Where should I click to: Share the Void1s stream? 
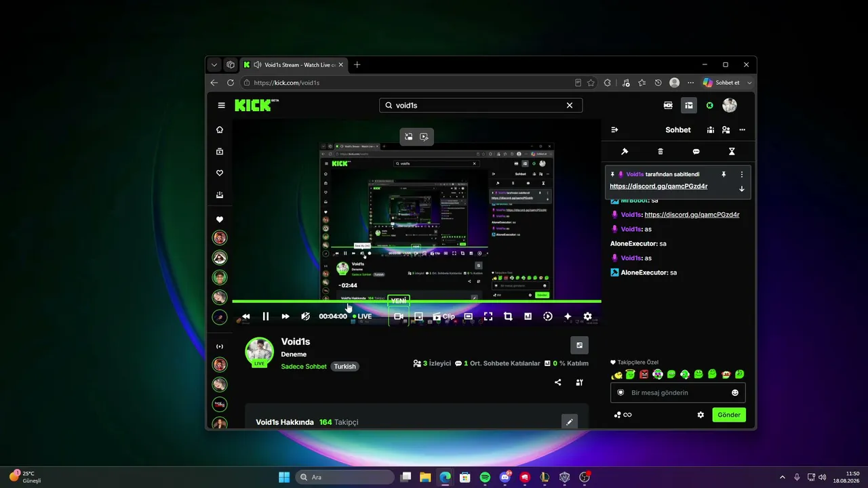558,382
